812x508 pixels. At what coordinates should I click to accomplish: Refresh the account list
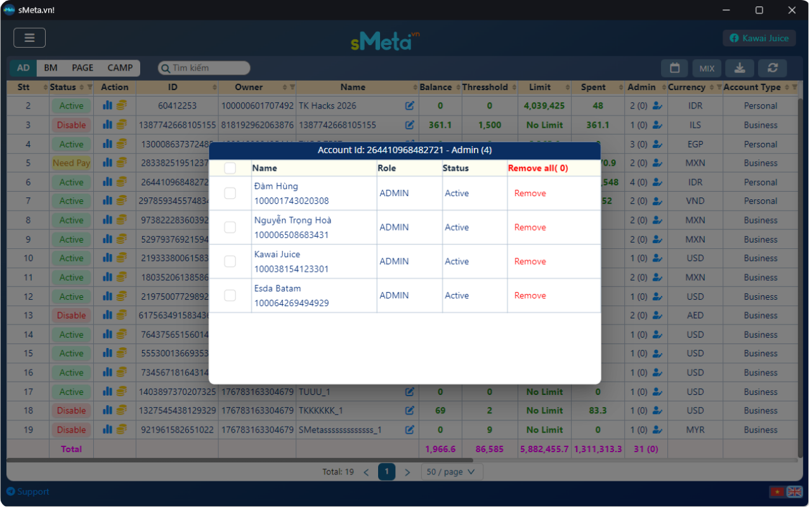pyautogui.click(x=773, y=69)
